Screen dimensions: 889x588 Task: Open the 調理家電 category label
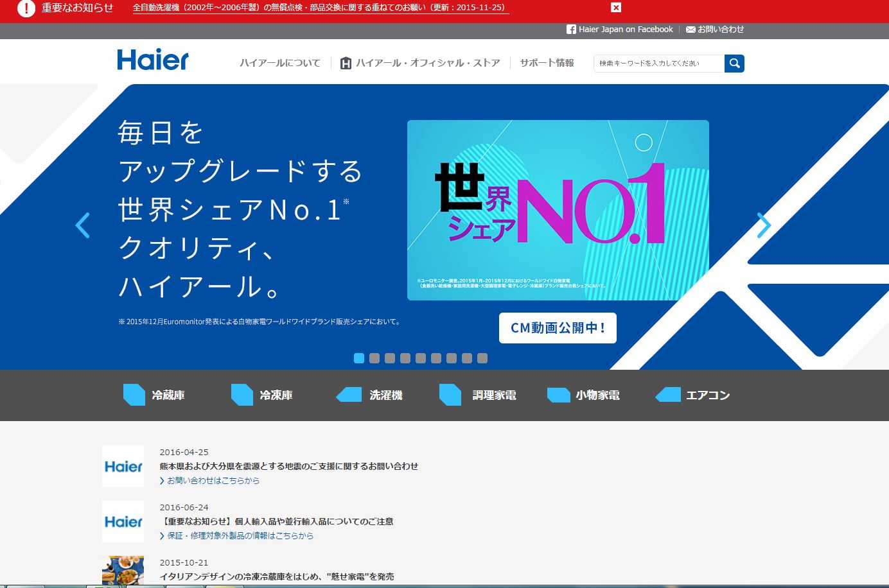click(494, 395)
